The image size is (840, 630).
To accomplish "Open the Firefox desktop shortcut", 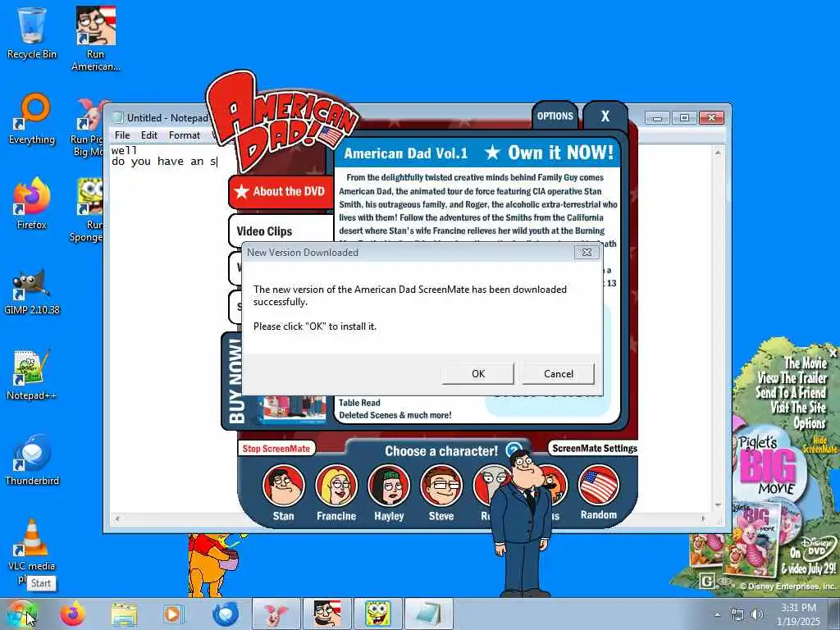I will coord(32,203).
